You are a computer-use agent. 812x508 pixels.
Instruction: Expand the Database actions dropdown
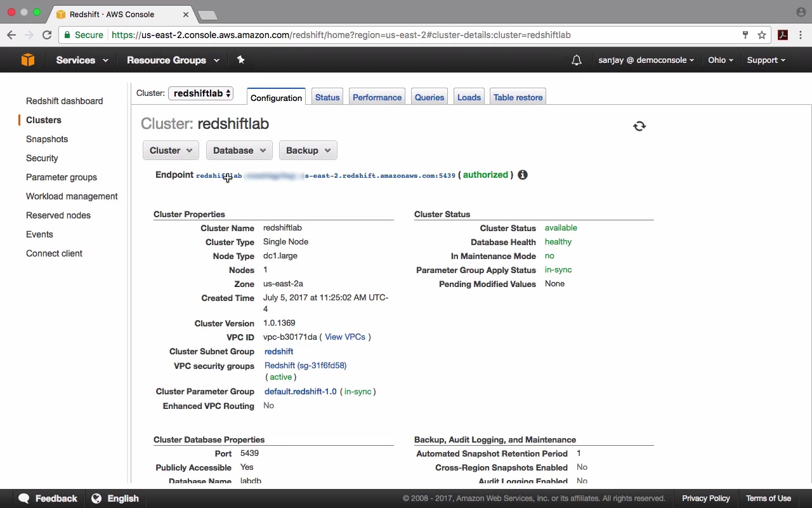coord(239,150)
